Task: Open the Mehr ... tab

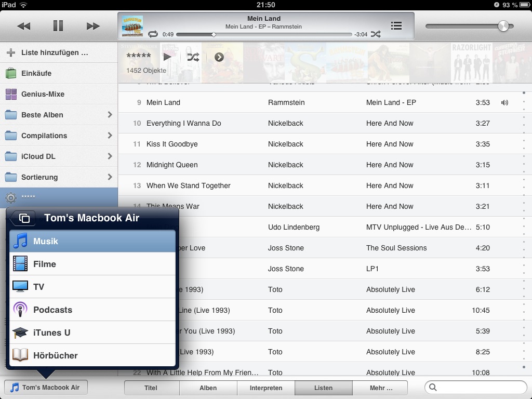Action: [x=380, y=388]
